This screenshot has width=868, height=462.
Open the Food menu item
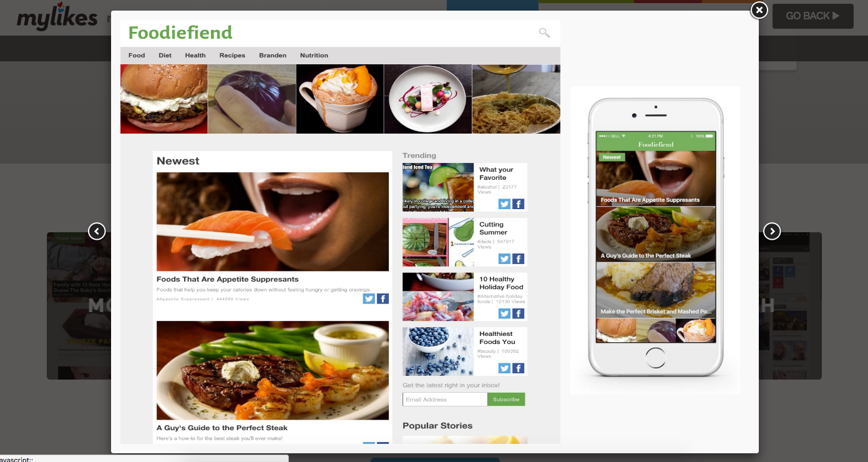pos(137,56)
